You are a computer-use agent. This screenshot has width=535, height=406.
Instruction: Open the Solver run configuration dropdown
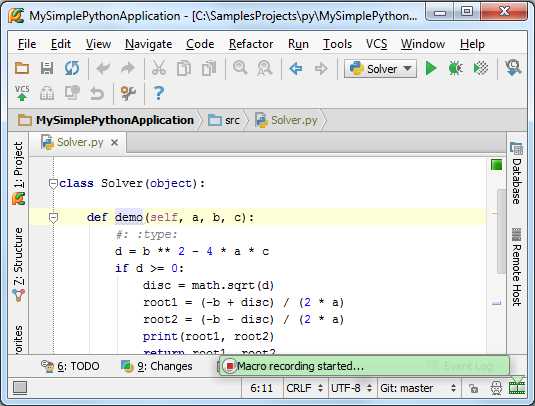[380, 69]
